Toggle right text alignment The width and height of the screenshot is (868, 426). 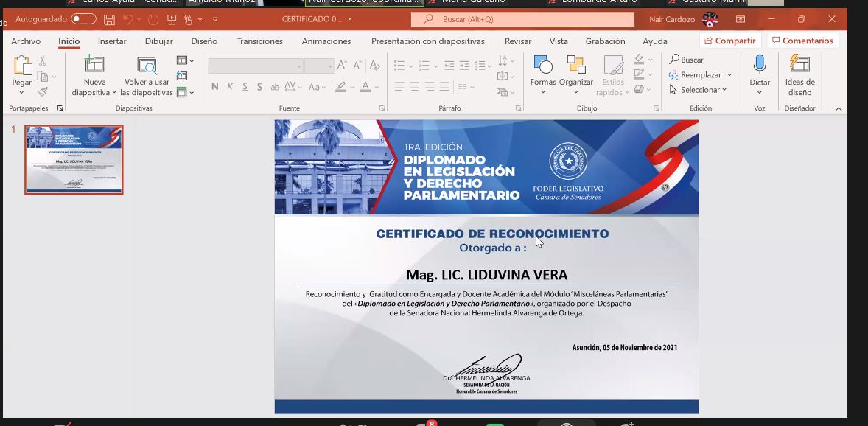point(429,86)
